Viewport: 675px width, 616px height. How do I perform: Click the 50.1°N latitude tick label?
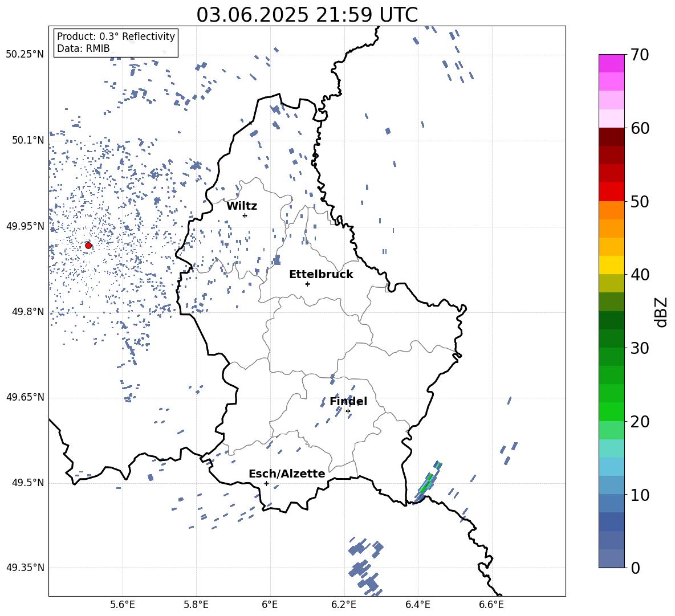pos(28,140)
